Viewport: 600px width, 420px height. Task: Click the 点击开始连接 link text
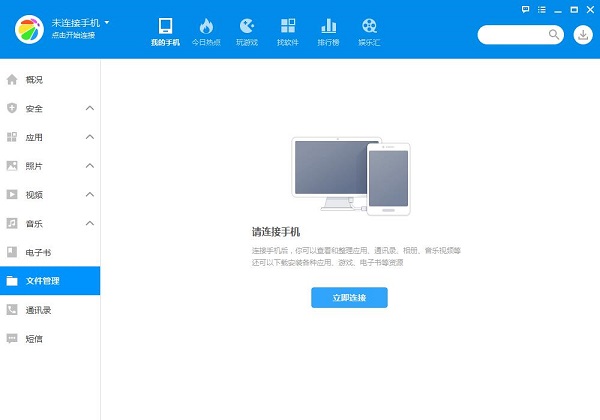74,35
